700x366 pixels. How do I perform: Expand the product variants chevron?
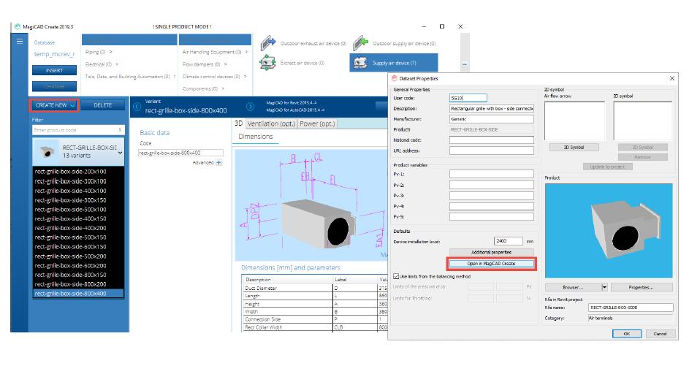click(x=120, y=153)
